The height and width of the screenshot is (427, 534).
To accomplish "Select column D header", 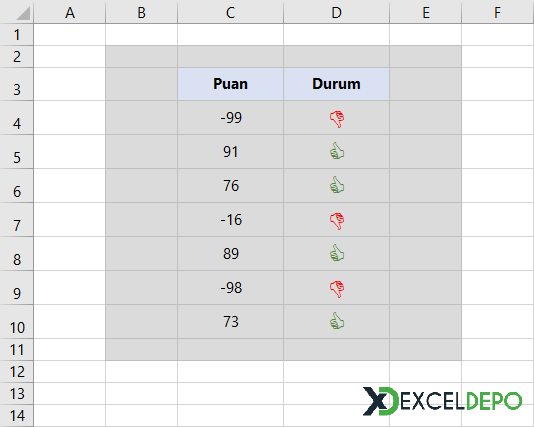I will point(336,12).
